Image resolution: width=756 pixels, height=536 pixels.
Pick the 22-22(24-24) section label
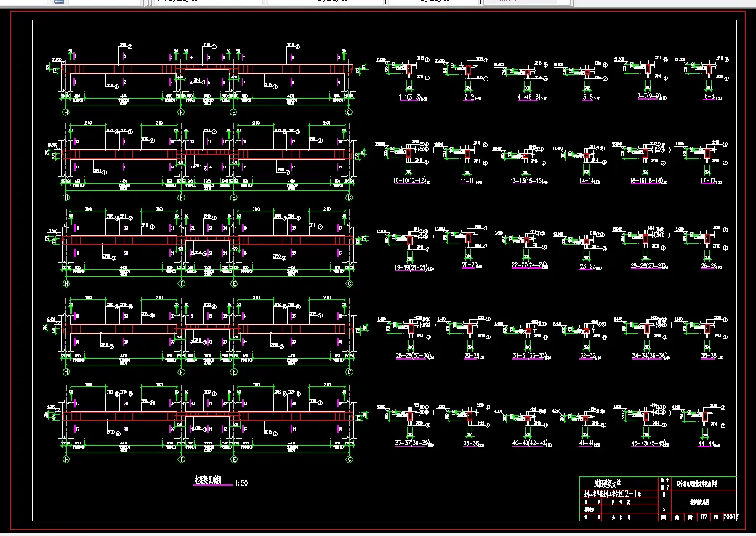click(529, 265)
